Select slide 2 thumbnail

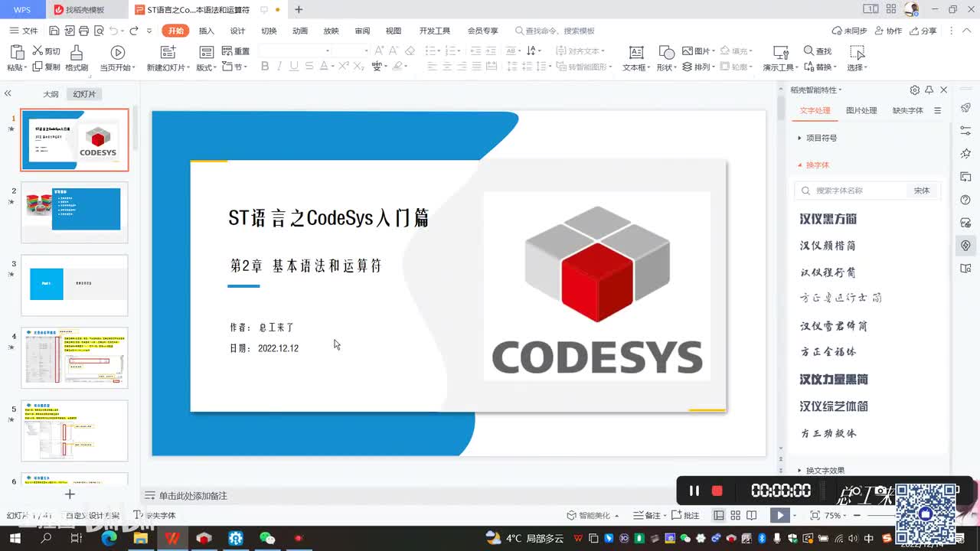tap(74, 212)
